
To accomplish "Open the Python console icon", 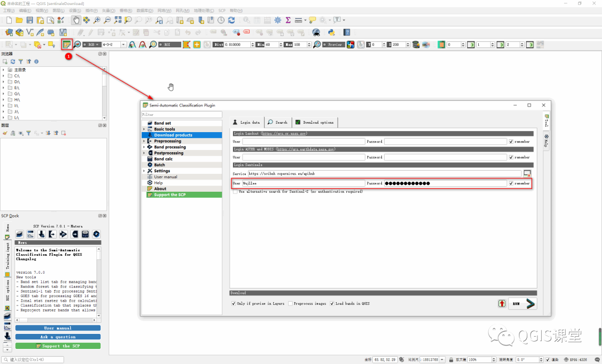I will (x=331, y=33).
